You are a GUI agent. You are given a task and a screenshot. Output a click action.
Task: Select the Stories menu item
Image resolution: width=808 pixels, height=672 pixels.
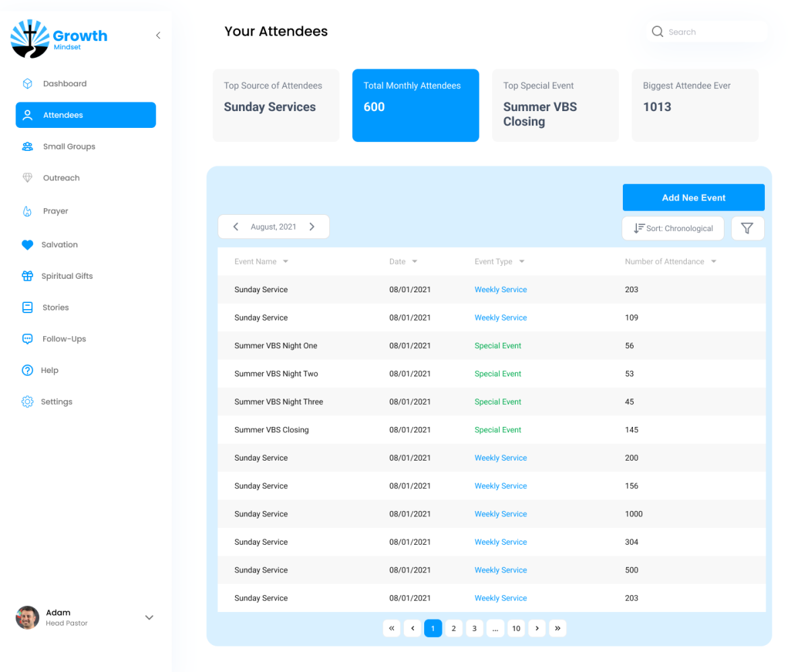pyautogui.click(x=55, y=308)
